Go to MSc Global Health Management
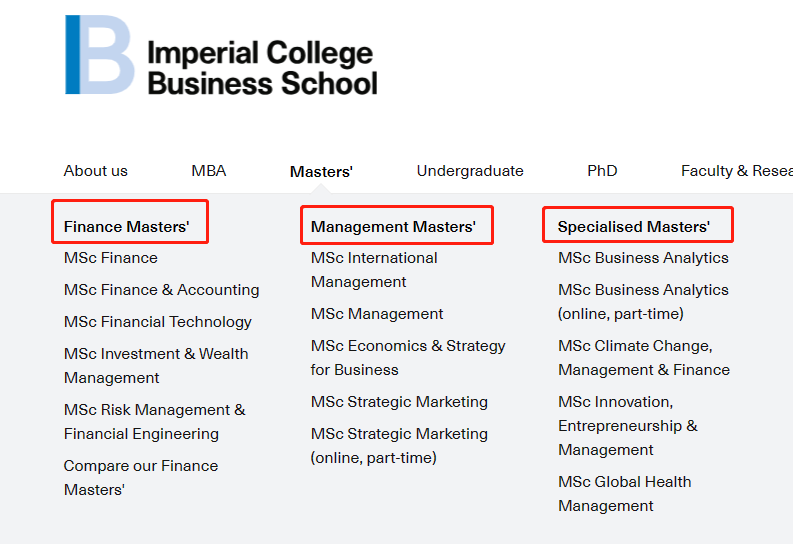This screenshot has width=793, height=544. point(624,494)
